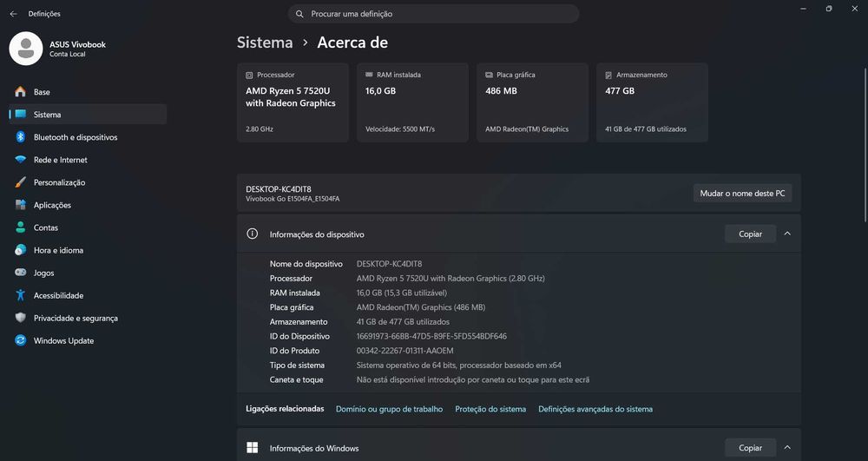Click the Jogos gamepad icon
Image resolution: width=868 pixels, height=461 pixels.
point(21,273)
